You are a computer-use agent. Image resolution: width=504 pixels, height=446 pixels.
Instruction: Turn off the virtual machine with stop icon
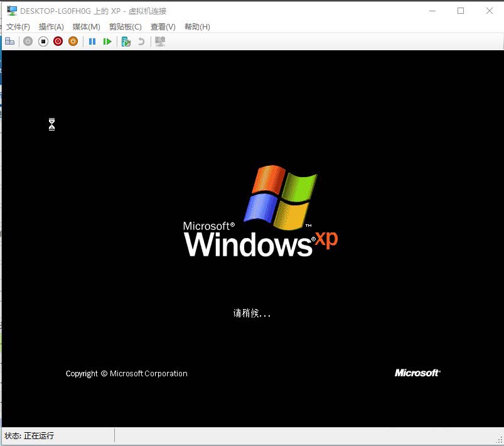click(x=43, y=41)
